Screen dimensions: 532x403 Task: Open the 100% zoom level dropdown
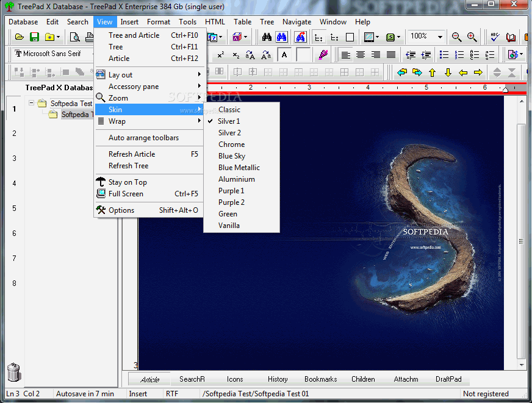440,37
